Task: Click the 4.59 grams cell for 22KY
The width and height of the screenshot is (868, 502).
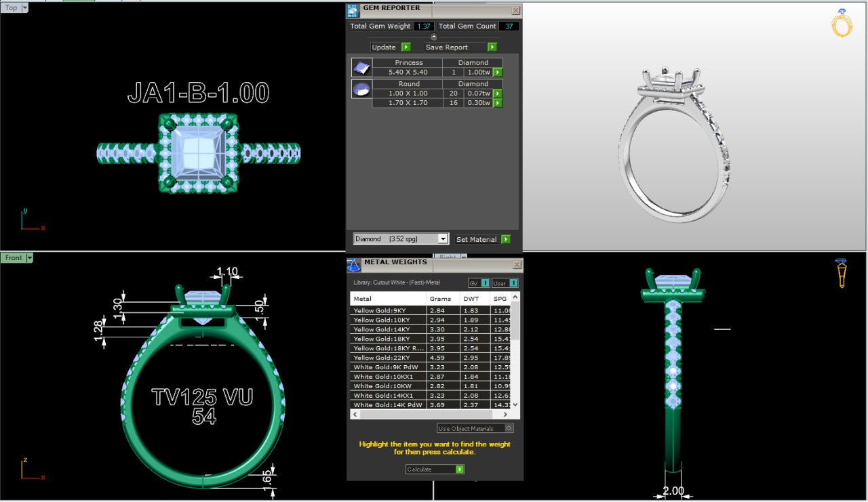Action: tap(443, 358)
